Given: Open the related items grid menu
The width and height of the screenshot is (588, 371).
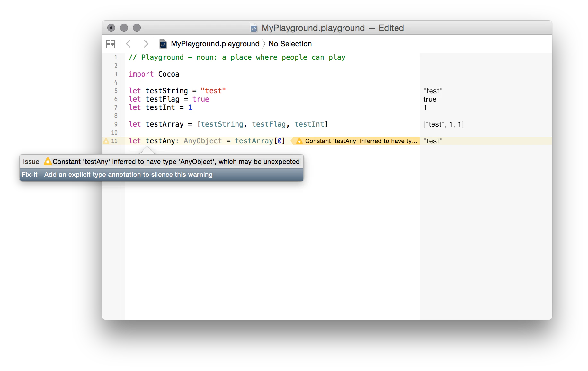Looking at the screenshot, I should 111,44.
